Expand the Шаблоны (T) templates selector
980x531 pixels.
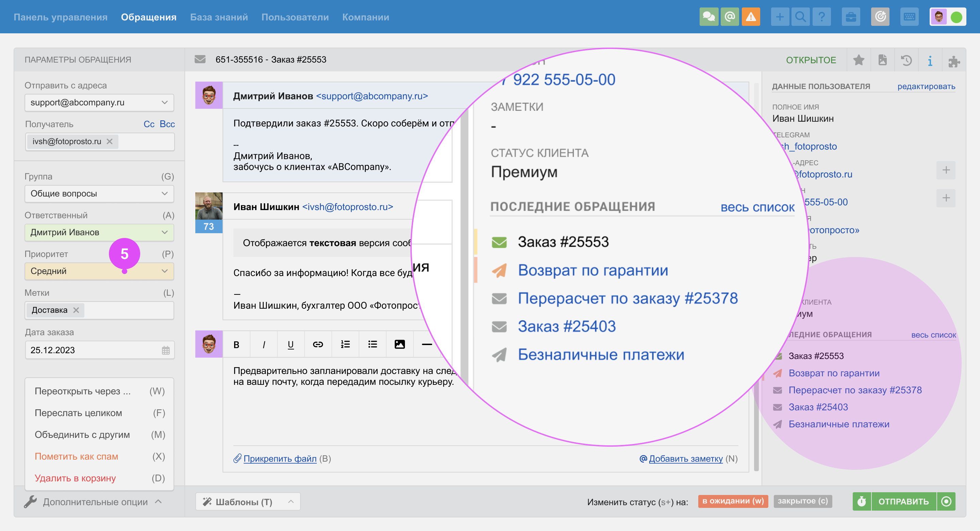click(x=248, y=502)
